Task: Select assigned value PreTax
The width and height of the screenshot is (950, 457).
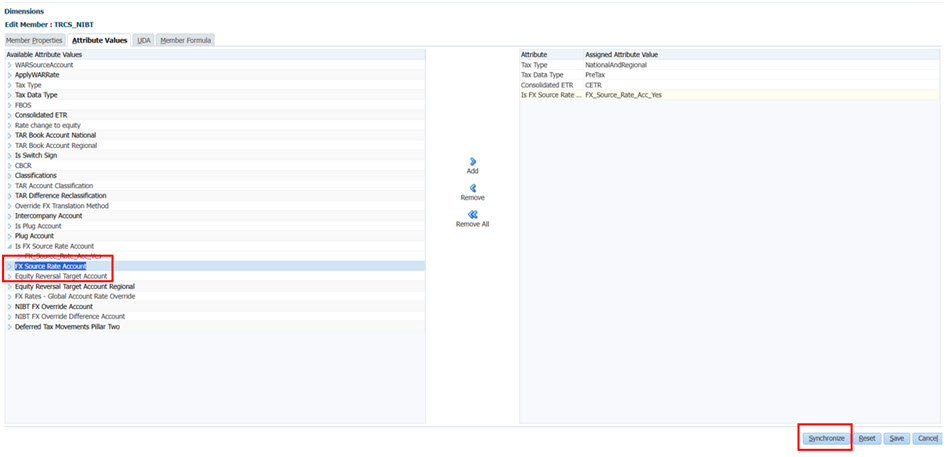Action: [x=595, y=75]
